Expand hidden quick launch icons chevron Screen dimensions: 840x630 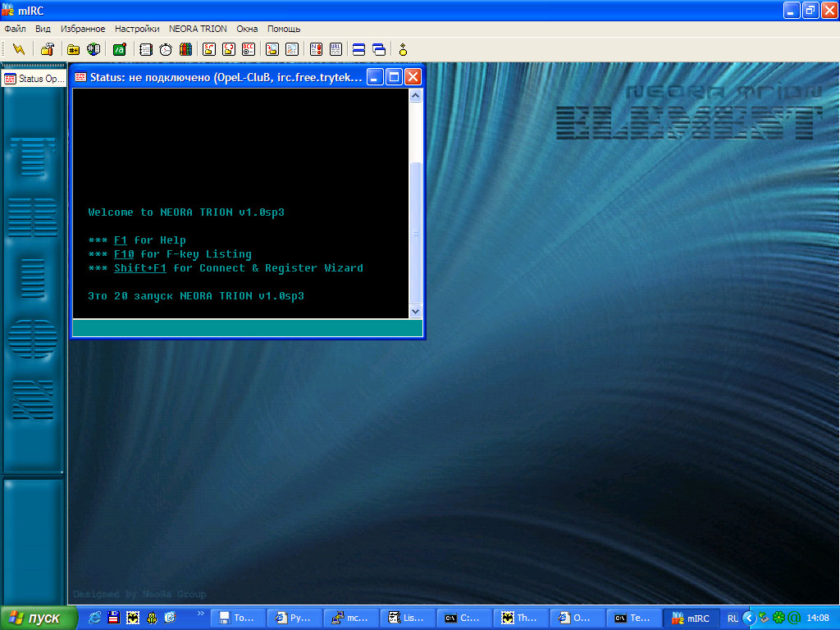pos(201,614)
